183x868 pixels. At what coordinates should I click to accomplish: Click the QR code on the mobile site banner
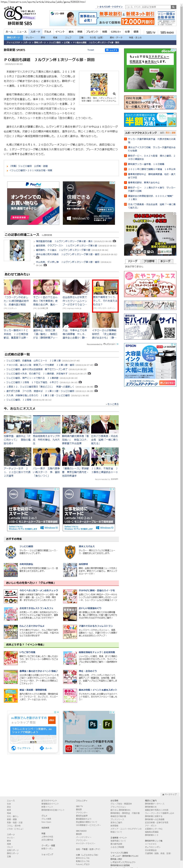(170, 333)
